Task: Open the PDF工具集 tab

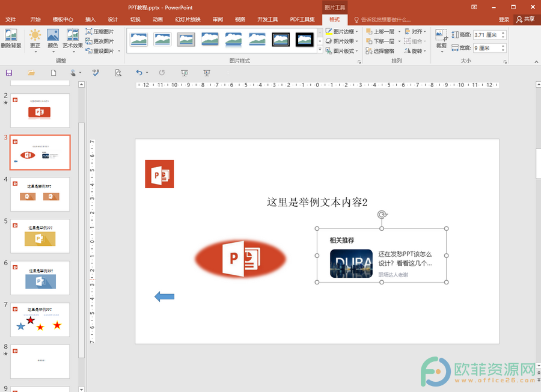Action: 302,19
